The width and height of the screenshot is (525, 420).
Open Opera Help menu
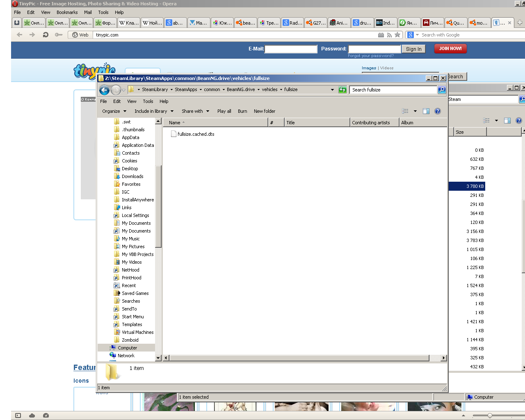tap(119, 12)
